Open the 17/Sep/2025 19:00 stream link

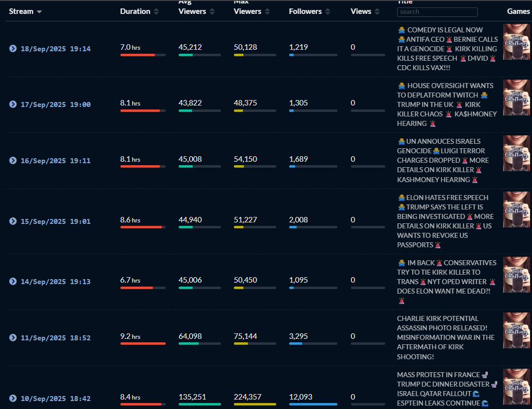point(56,104)
